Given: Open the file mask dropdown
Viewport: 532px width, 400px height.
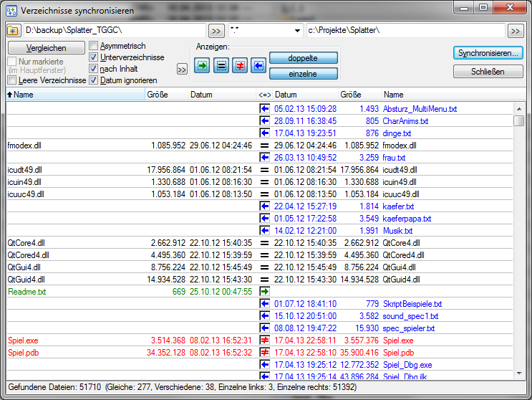Looking at the screenshot, I should point(297,31).
